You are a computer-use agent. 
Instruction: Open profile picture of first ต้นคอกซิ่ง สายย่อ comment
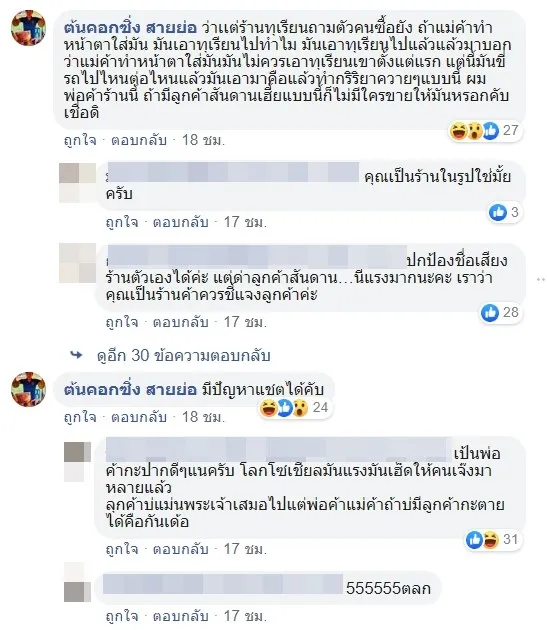coord(29,28)
